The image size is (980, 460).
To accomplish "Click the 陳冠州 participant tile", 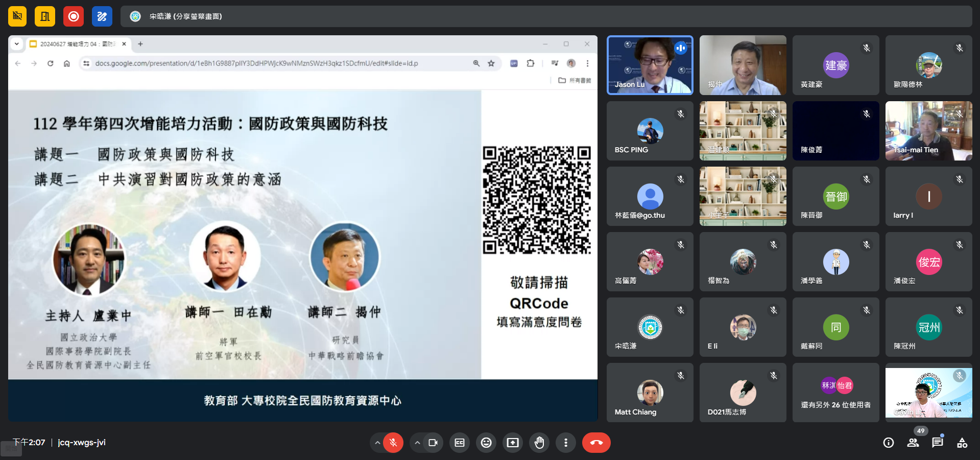I will [929, 327].
